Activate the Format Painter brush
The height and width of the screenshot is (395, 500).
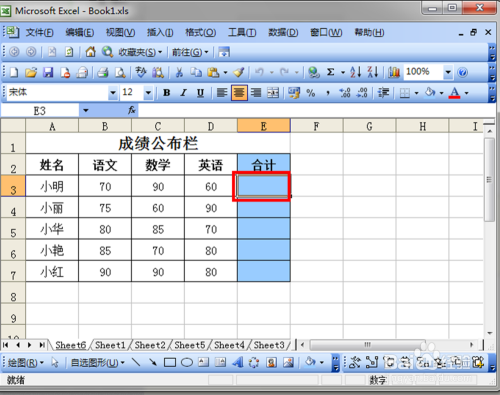pyautogui.click(x=239, y=72)
